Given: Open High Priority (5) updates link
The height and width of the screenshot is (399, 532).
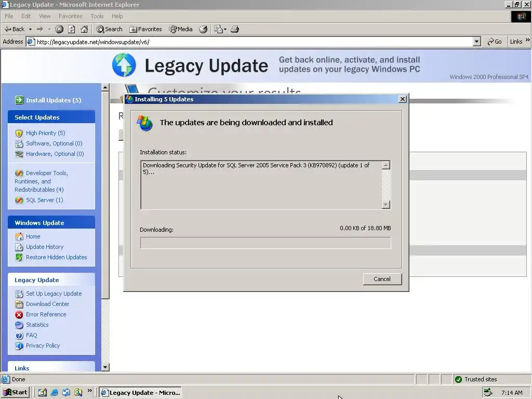Looking at the screenshot, I should [46, 133].
